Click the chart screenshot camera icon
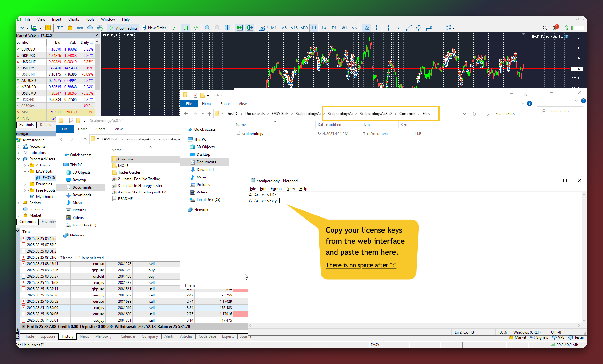 click(x=261, y=28)
